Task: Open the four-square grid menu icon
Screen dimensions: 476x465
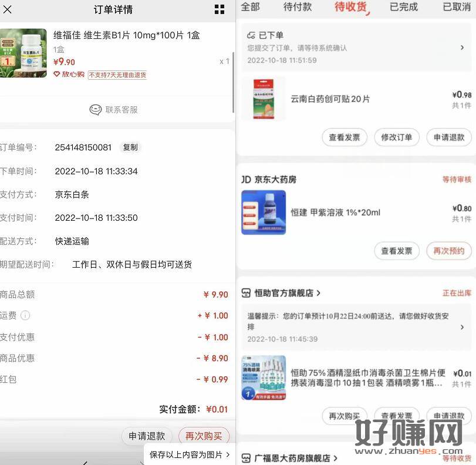Action: point(220,9)
